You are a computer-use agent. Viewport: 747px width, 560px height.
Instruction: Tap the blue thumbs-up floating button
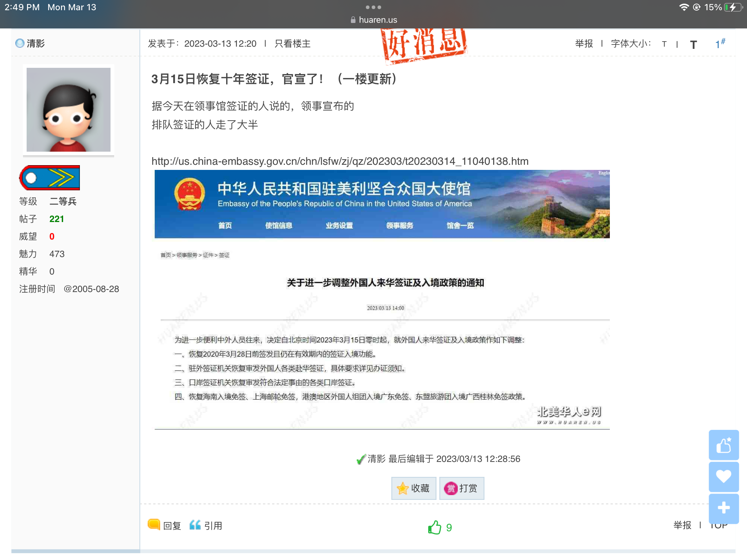(x=724, y=445)
